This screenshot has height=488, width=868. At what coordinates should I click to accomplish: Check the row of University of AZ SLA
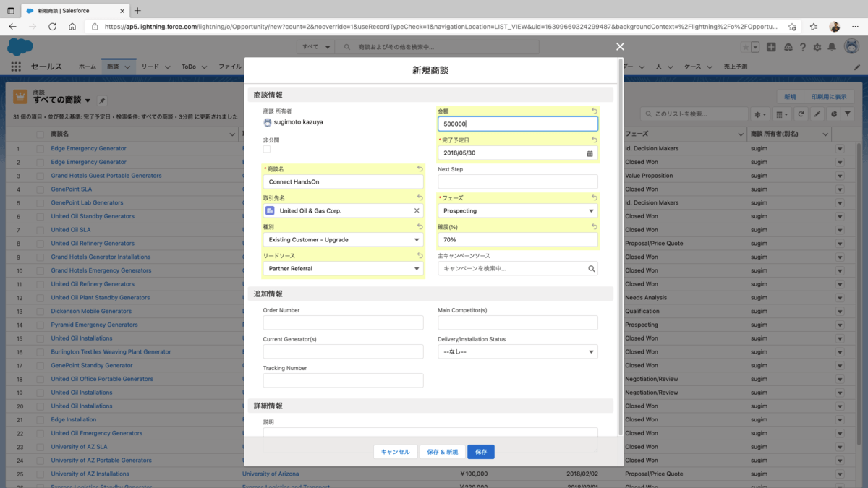point(41,447)
